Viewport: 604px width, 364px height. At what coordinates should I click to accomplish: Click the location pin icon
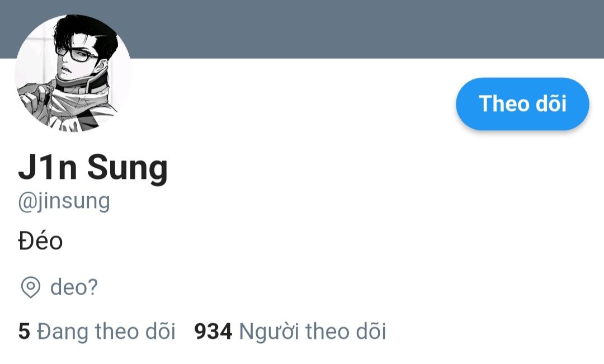[x=30, y=287]
